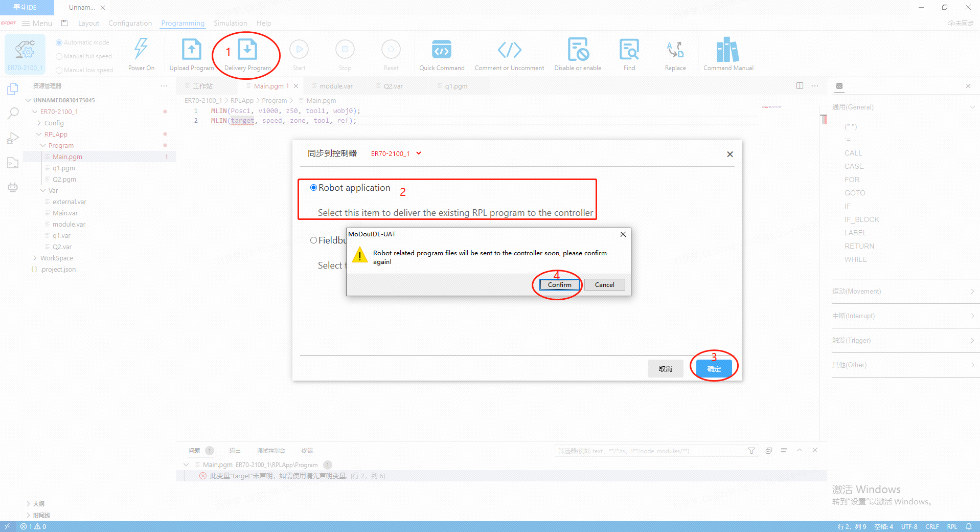Screen dimensions: 980x532
Task: Click the problems filter input field
Action: point(649,451)
